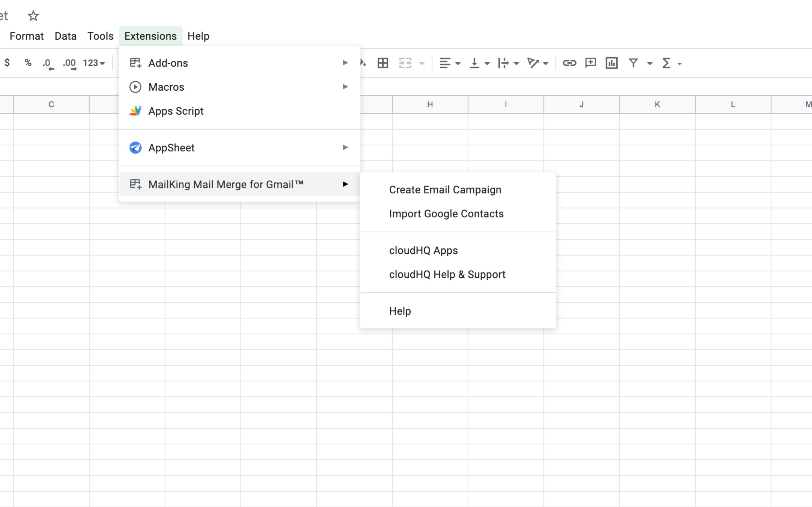Image resolution: width=812 pixels, height=507 pixels.
Task: Insert a link with the link icon
Action: pyautogui.click(x=569, y=63)
